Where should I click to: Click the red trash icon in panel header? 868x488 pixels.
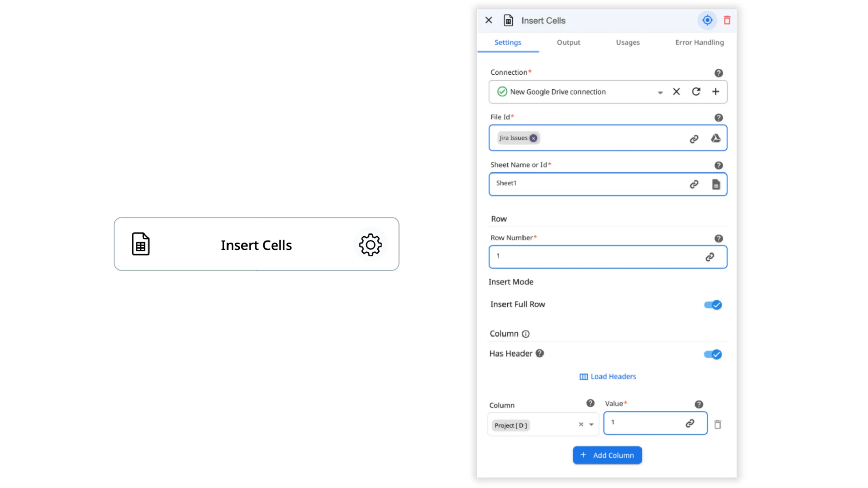click(727, 20)
